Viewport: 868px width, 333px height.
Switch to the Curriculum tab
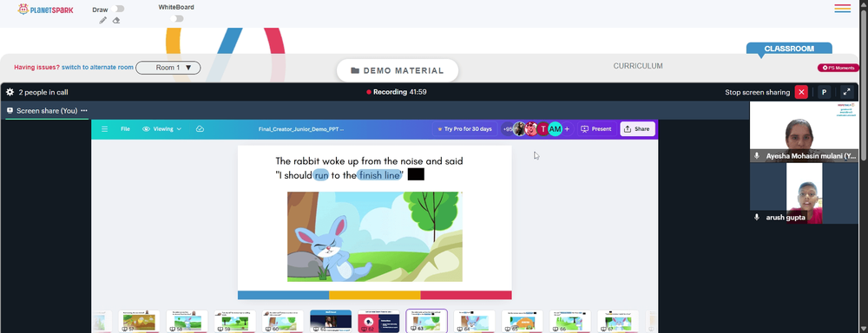[x=638, y=66]
